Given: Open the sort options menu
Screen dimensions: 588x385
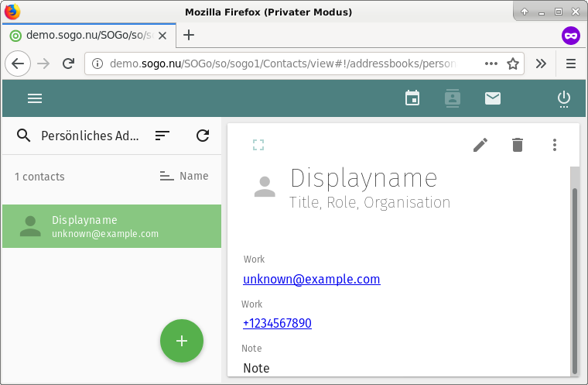Looking at the screenshot, I should click(162, 136).
